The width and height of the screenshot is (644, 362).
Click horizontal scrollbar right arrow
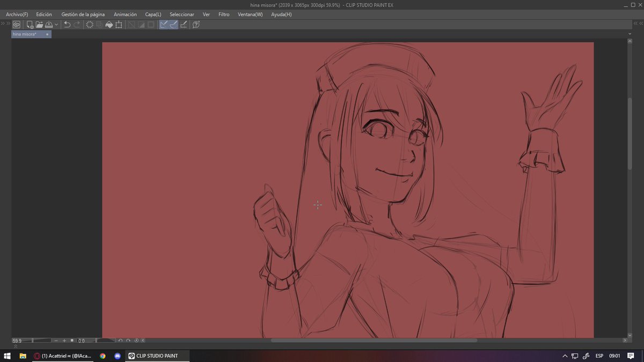(625, 341)
